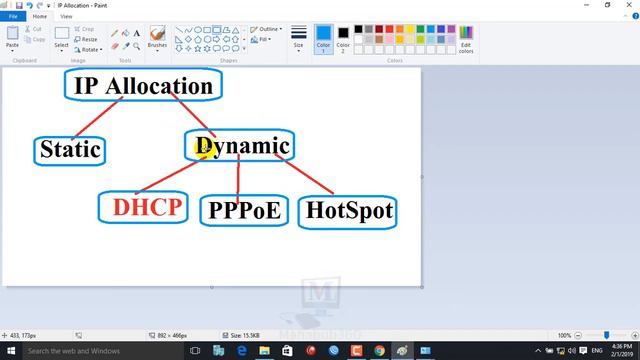640x360 pixels.
Task: Open the Select dropdown arrow
Action: pos(61,51)
